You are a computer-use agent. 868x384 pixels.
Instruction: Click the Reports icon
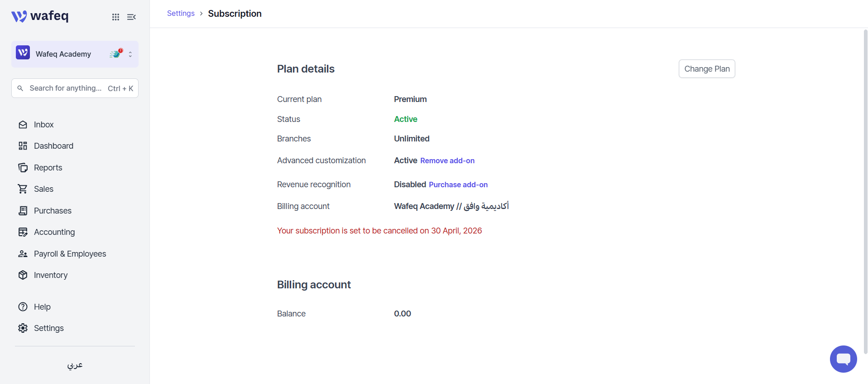(x=23, y=168)
